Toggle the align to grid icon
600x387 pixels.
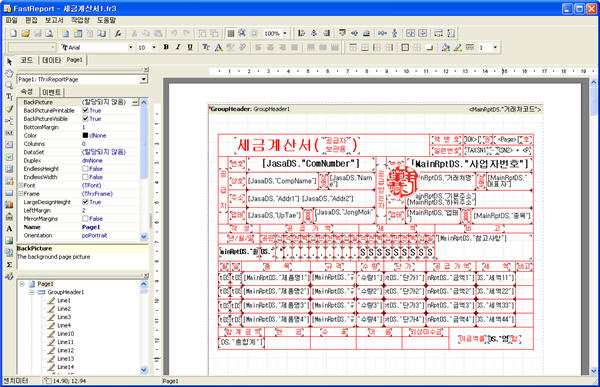(242, 34)
